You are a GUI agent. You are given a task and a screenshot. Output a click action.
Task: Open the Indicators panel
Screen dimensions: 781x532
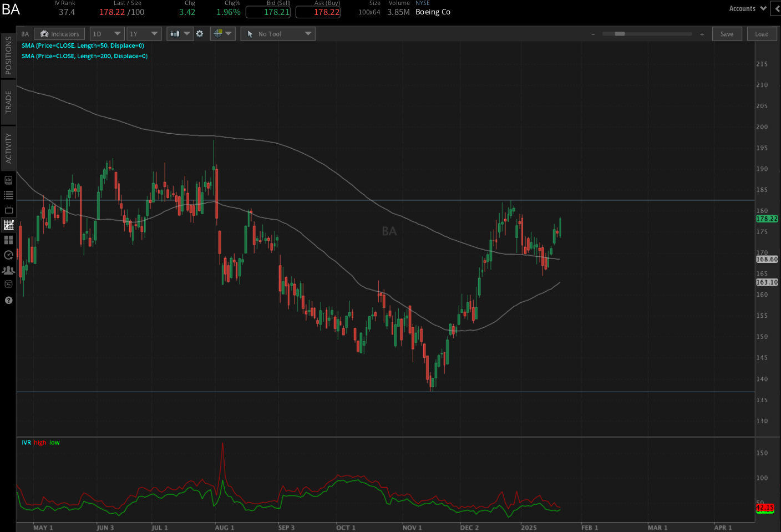(59, 34)
